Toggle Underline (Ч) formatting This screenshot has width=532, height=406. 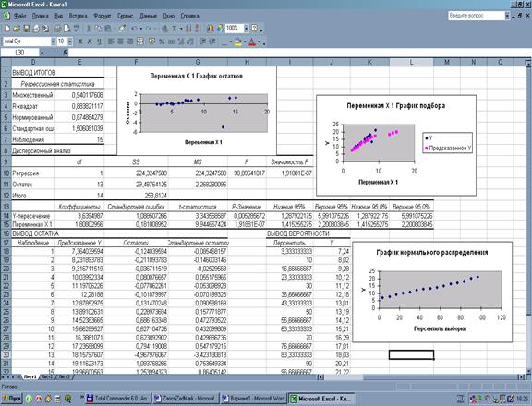click(x=99, y=42)
